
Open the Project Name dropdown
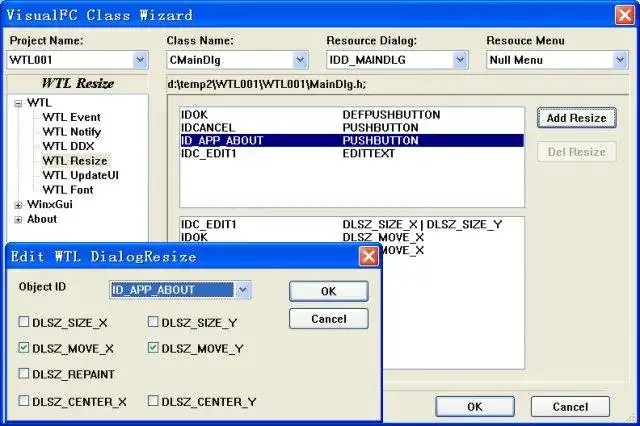(140, 60)
